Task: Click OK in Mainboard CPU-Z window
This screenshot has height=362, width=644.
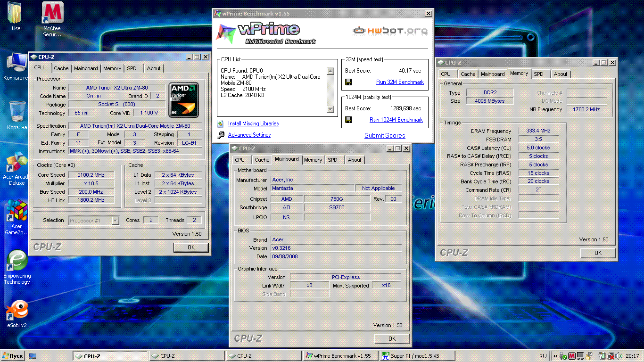Action: (392, 338)
